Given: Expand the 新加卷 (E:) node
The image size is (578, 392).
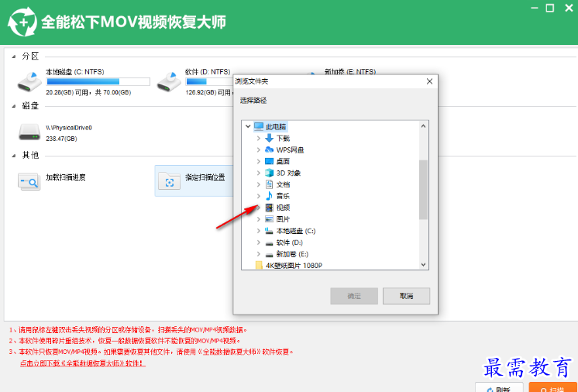Looking at the screenshot, I should point(259,254).
